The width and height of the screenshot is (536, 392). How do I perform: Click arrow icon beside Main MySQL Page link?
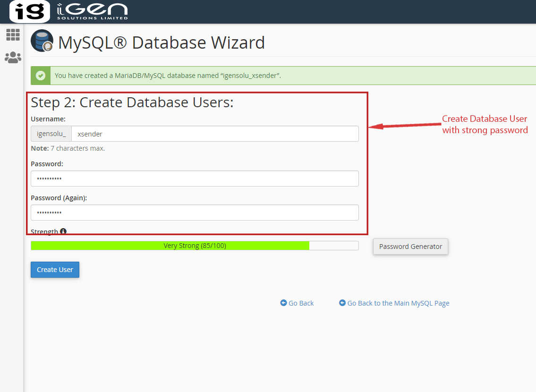click(x=342, y=303)
